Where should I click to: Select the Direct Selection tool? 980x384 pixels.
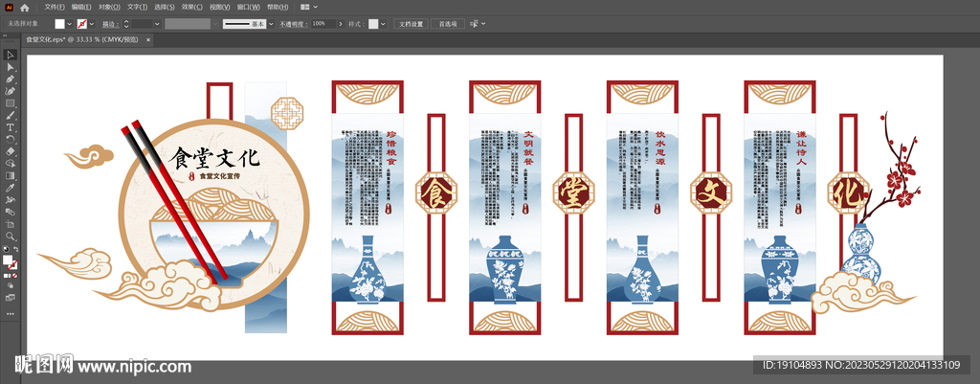[x=10, y=67]
